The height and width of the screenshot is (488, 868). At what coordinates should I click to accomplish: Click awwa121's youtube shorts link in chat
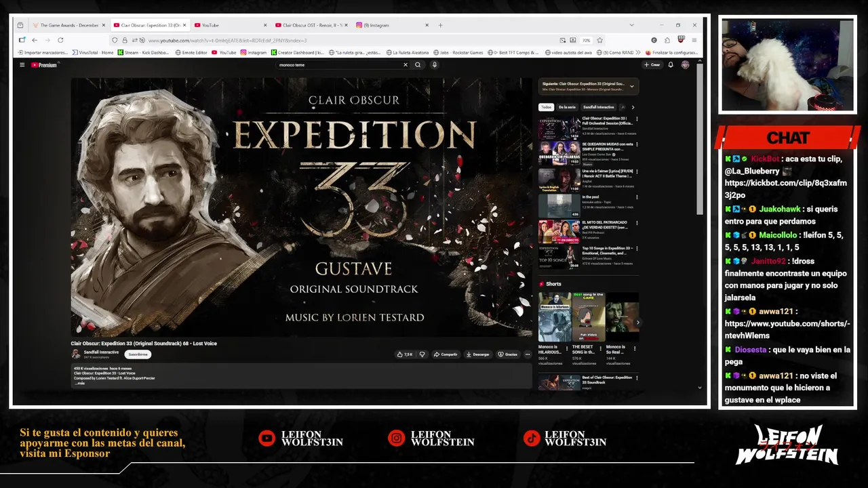click(787, 329)
